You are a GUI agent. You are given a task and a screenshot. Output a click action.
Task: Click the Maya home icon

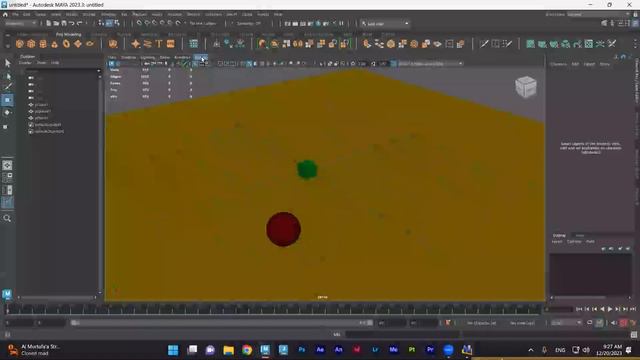5,14
